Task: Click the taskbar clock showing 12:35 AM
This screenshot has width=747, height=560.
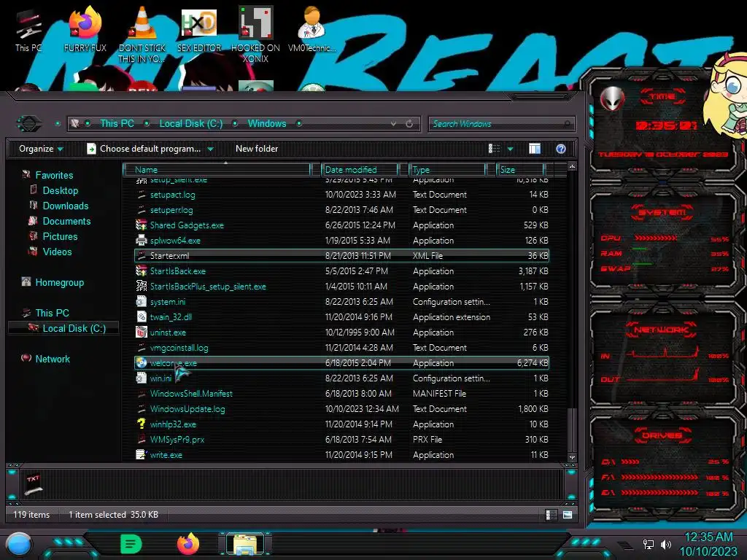Action: (708, 537)
